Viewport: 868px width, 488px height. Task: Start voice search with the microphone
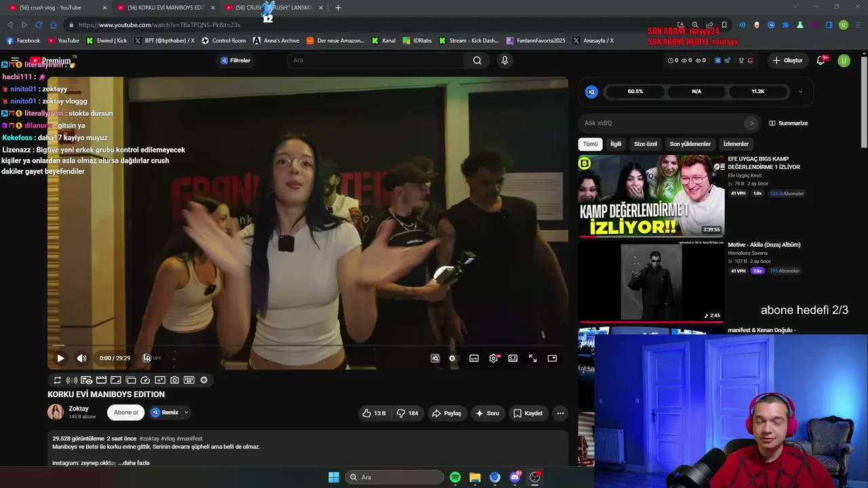click(505, 60)
